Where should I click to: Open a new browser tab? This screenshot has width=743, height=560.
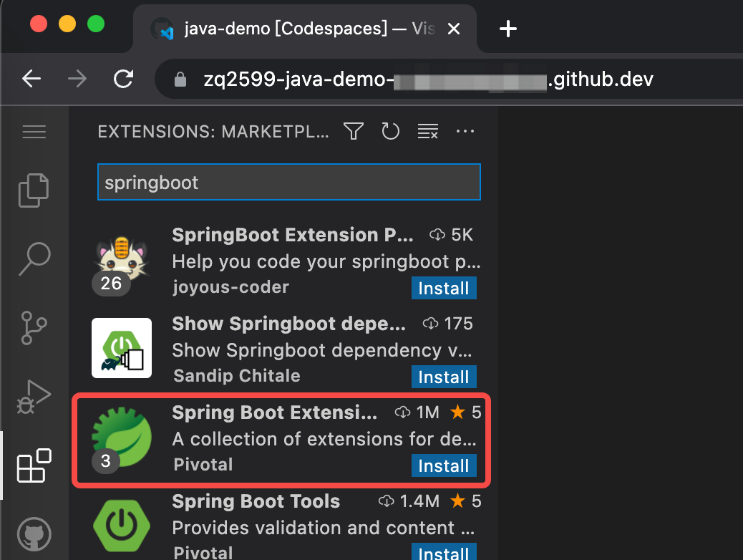pos(508,29)
